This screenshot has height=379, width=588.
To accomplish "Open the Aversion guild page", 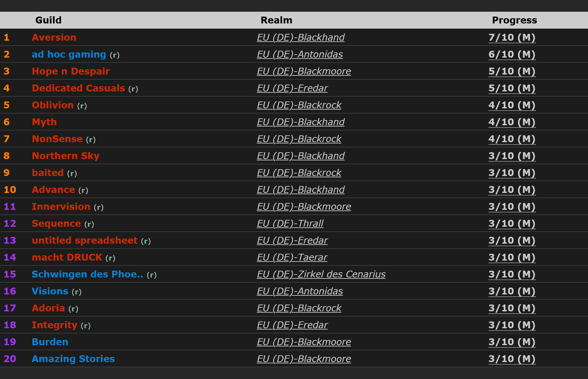I will click(54, 37).
